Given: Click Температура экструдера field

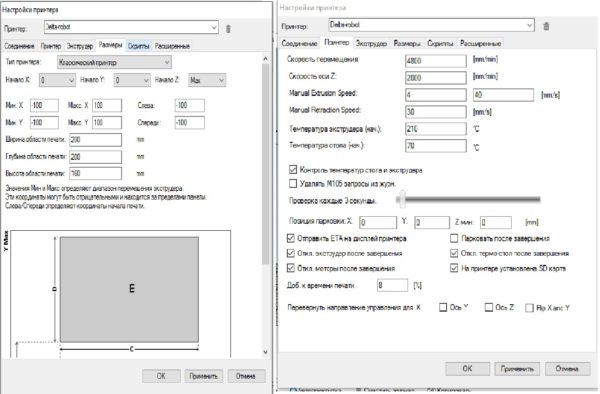Looking at the screenshot, I should coord(436,129).
